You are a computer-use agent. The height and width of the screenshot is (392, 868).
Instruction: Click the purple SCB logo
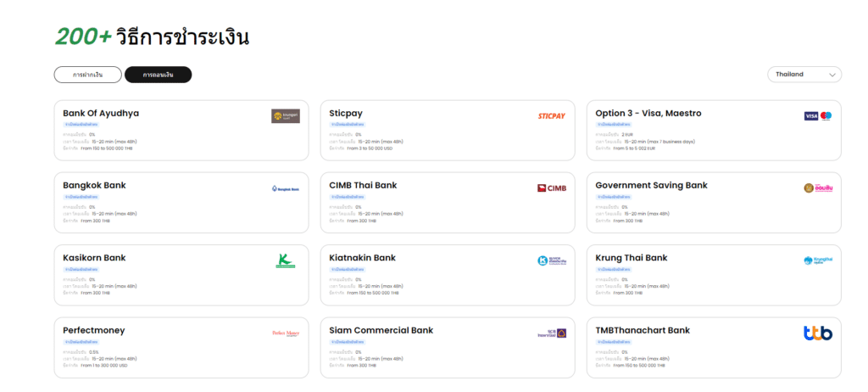tap(552, 333)
